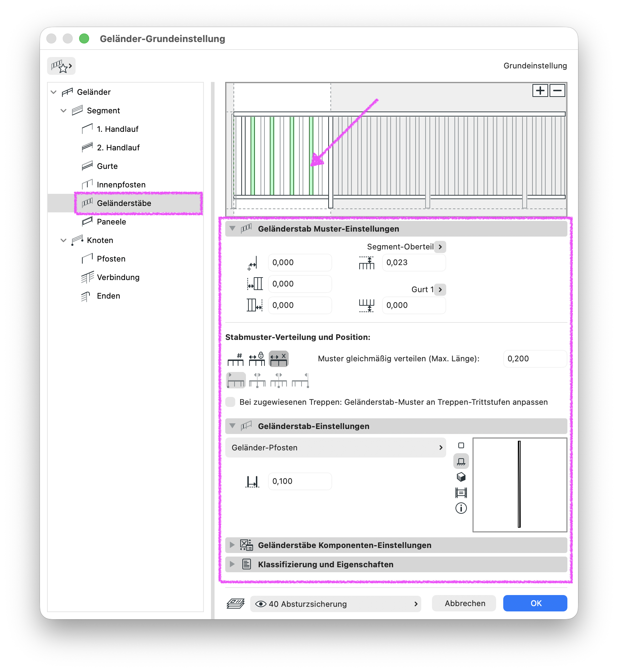
Task: Align baluster pattern to the end
Action: [300, 380]
